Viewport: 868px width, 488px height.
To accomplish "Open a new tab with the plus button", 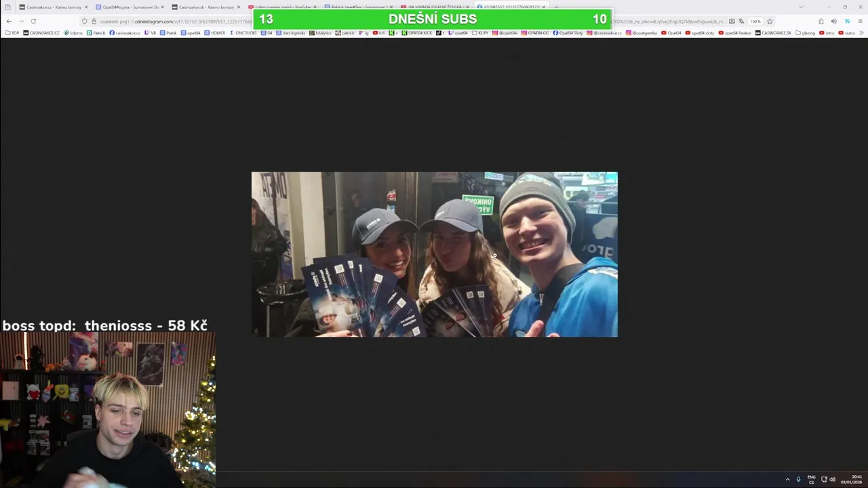I will (x=556, y=7).
